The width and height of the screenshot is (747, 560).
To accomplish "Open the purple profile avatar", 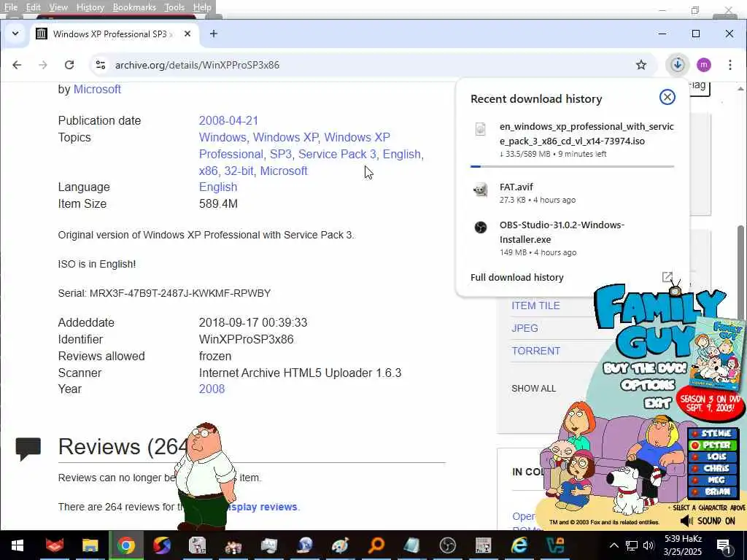I will pyautogui.click(x=704, y=65).
